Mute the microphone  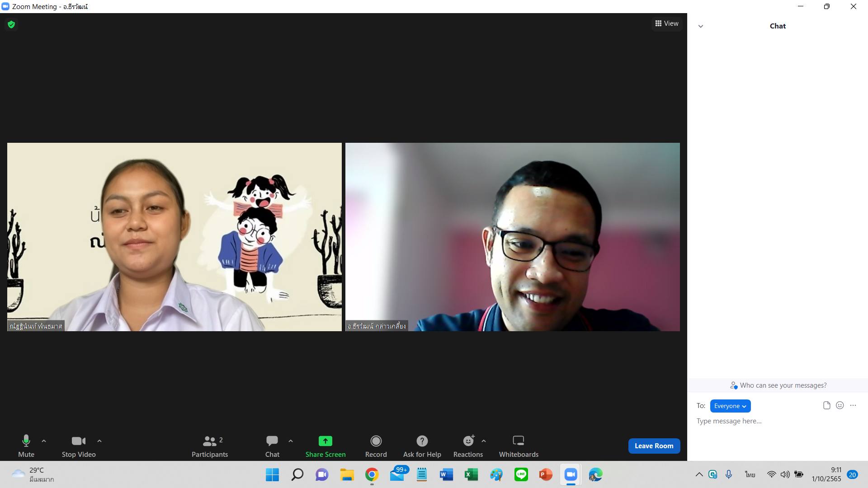pos(26,441)
